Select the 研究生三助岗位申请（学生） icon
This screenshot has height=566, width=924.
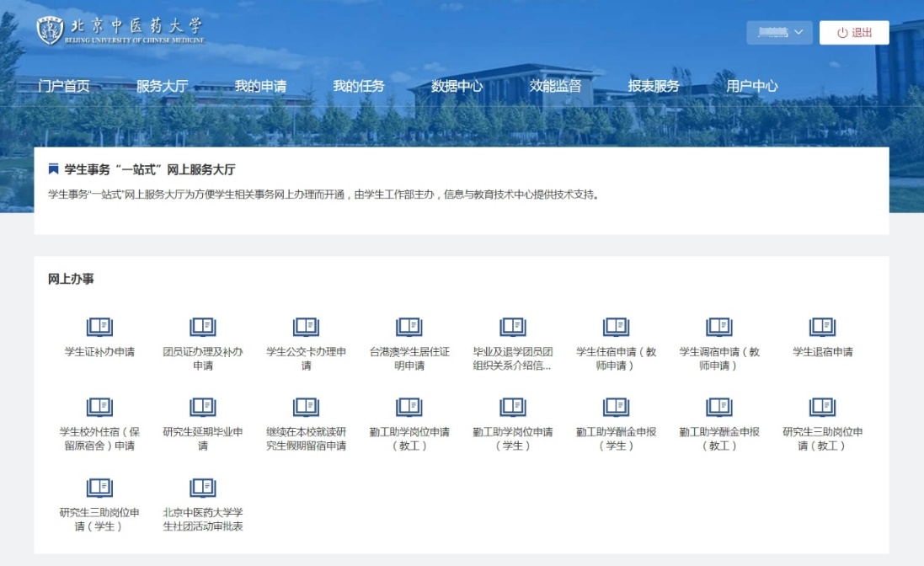coord(99,488)
